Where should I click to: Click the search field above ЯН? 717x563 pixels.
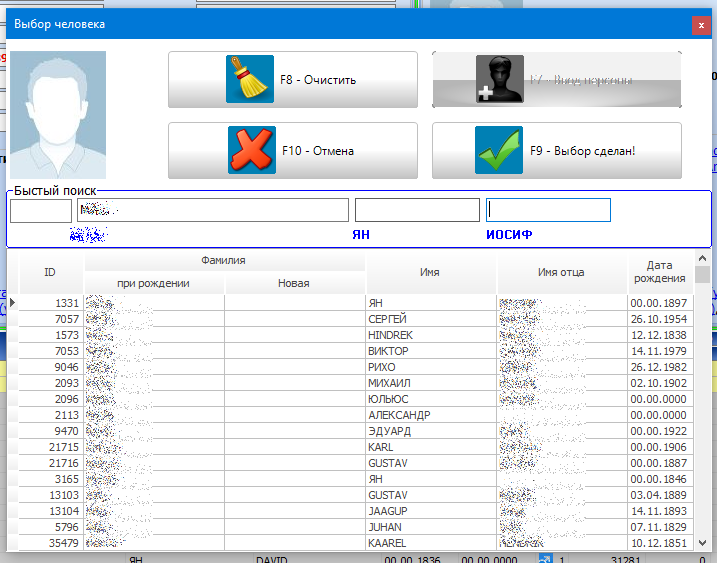pos(417,211)
